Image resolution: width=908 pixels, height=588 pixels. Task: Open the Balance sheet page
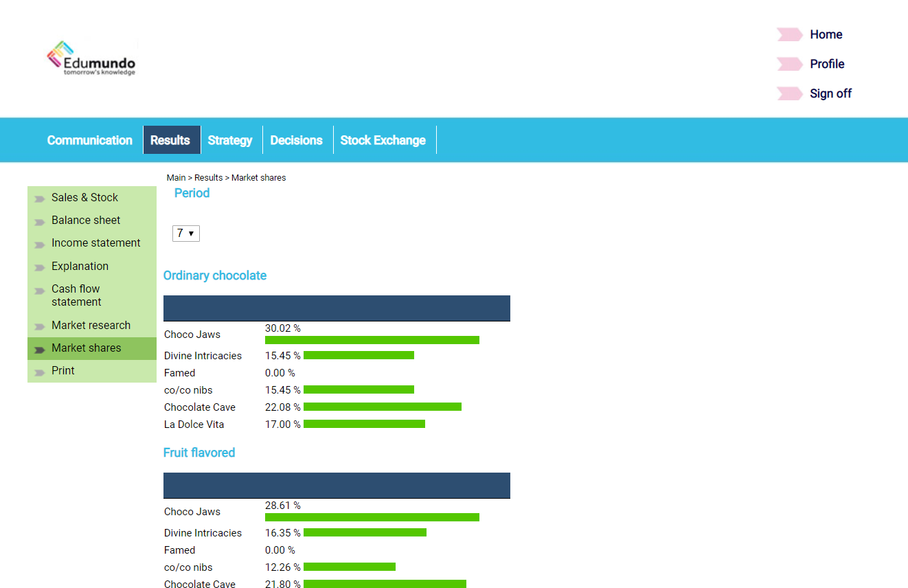(86, 220)
